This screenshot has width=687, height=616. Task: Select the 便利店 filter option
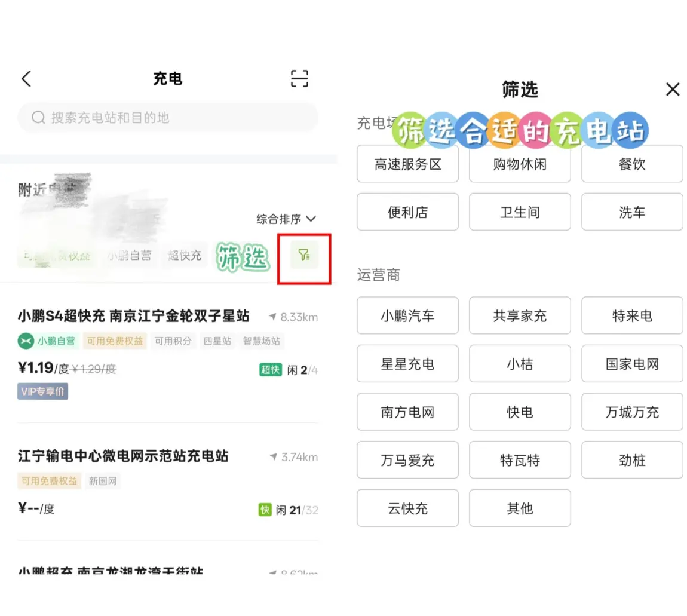[407, 212]
